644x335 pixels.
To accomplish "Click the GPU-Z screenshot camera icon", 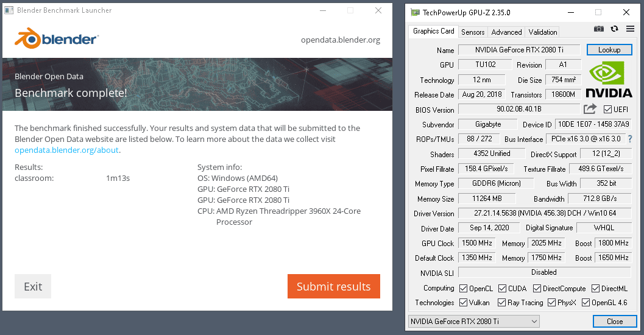I will tap(599, 29).
